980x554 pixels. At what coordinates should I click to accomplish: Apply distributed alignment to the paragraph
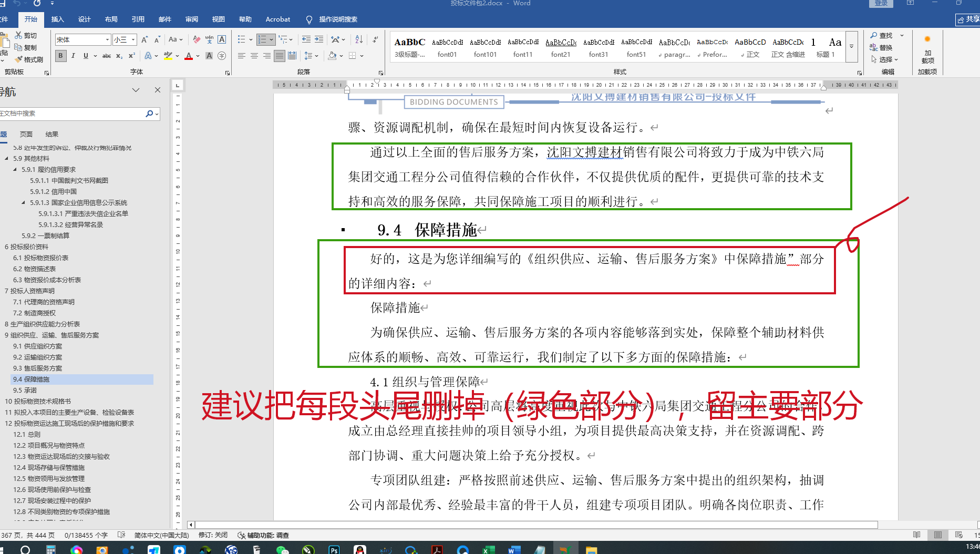(x=292, y=56)
